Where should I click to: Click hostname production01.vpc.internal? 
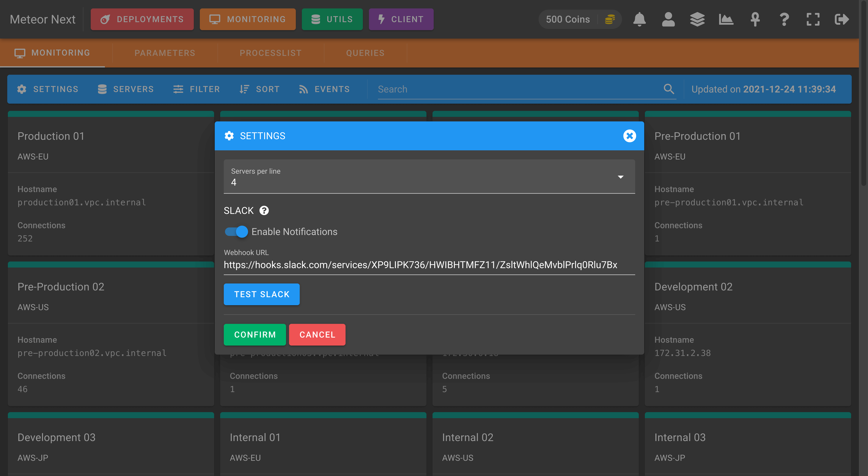(x=82, y=202)
